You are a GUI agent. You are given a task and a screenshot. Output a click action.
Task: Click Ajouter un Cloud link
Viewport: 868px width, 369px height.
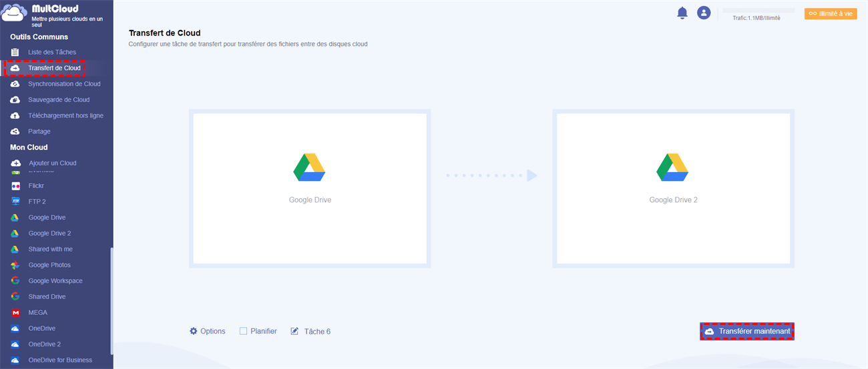coord(53,163)
